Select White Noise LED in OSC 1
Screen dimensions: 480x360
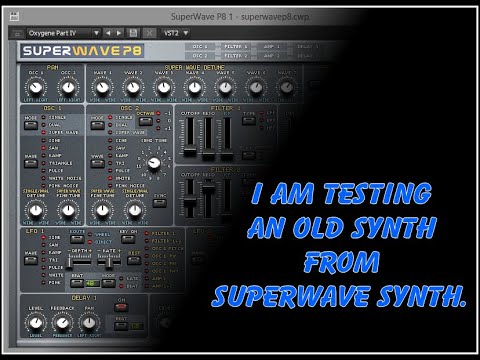click(x=43, y=178)
